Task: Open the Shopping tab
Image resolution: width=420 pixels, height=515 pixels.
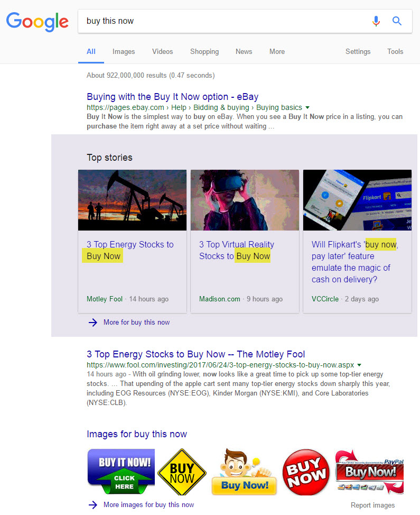Action: (x=204, y=52)
